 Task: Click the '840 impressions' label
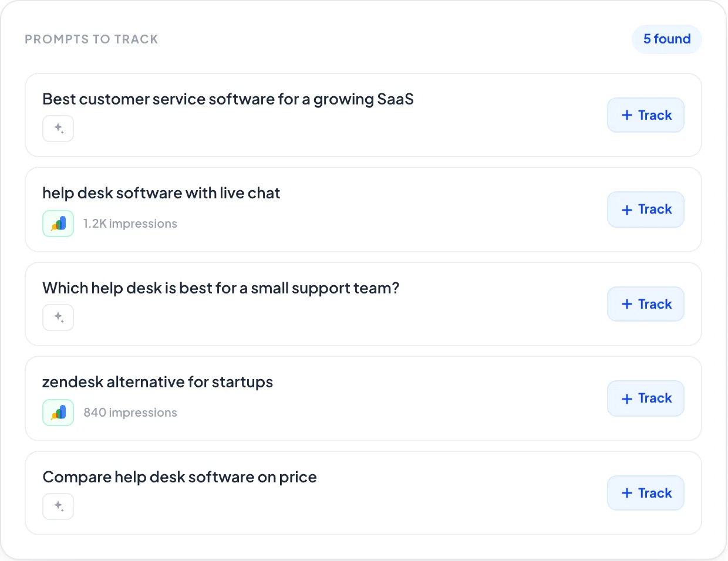pos(130,413)
